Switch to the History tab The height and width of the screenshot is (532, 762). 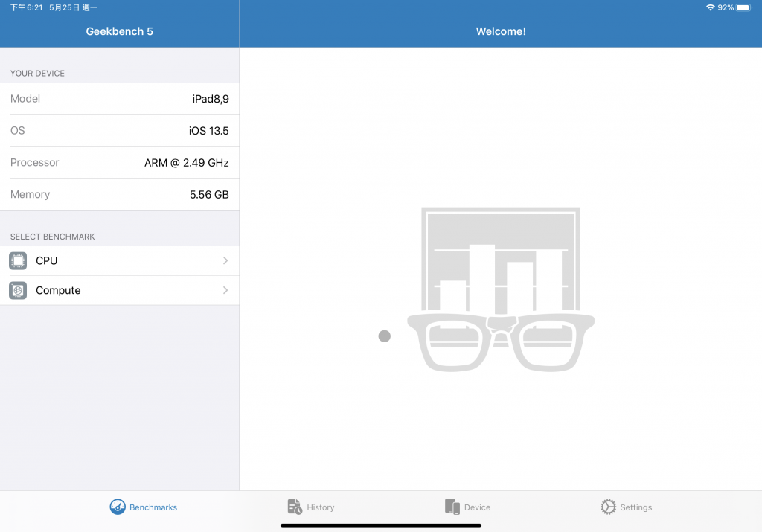311,507
